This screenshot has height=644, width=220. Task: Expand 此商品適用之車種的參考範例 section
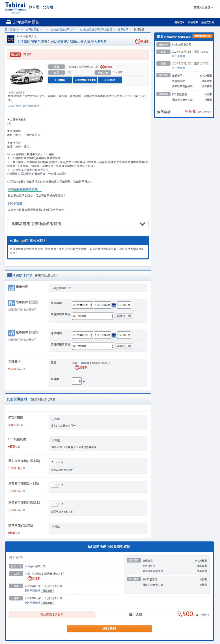[78, 224]
